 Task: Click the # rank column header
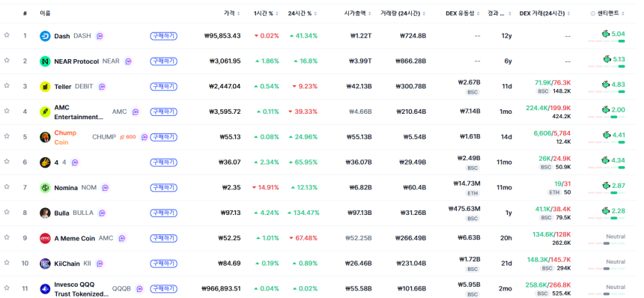(25, 13)
